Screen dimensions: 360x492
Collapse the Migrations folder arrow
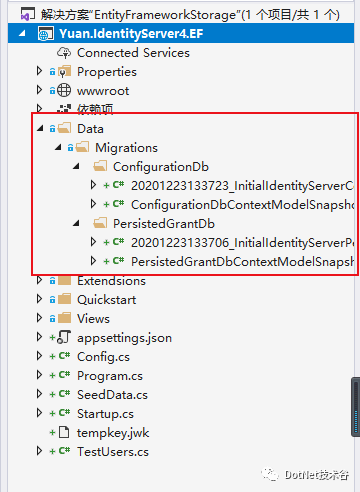click(x=58, y=147)
